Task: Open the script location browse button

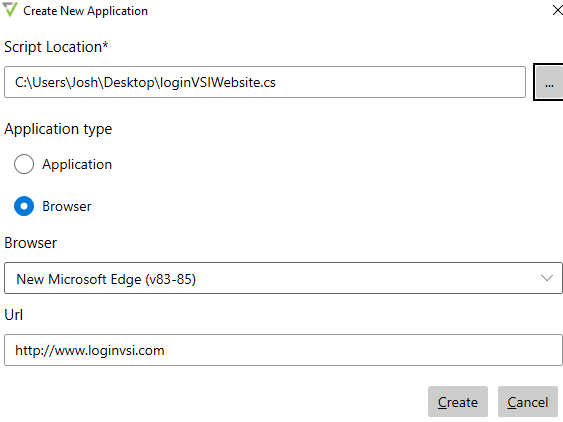Action: click(548, 82)
